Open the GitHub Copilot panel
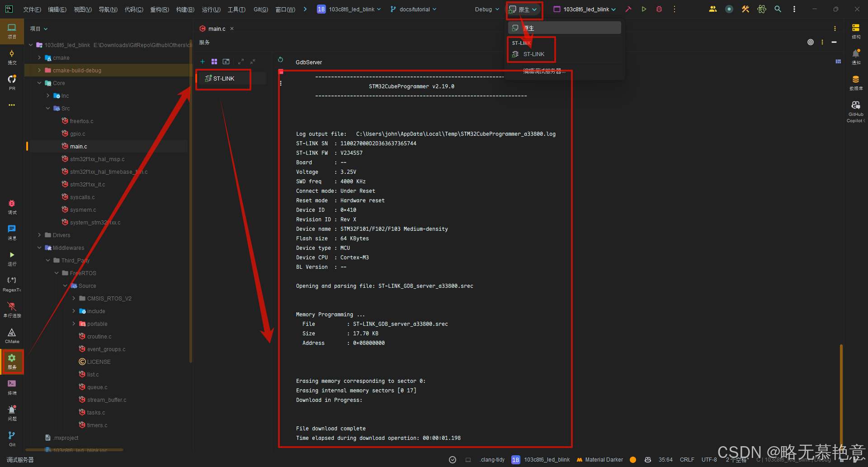868x467 pixels. pos(856,111)
